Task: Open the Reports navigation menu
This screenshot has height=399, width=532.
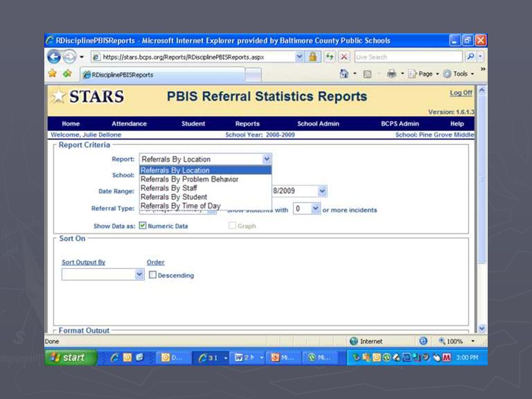Action: click(247, 124)
